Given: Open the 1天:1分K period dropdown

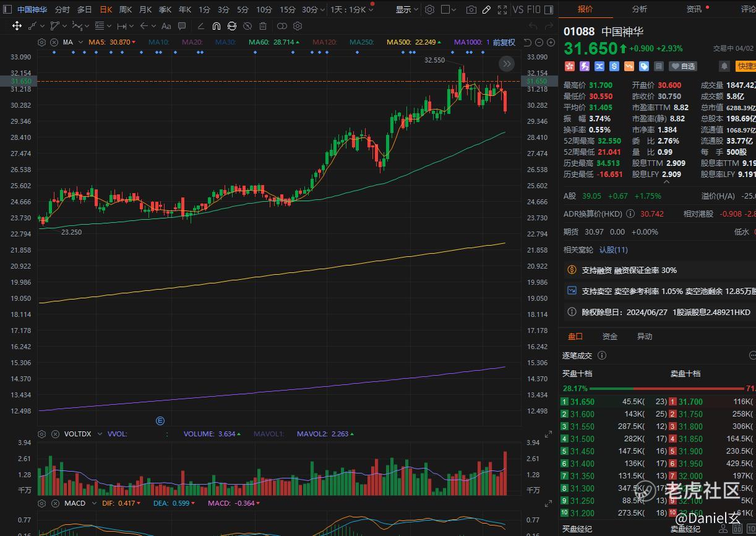Looking at the screenshot, I should (x=352, y=10).
